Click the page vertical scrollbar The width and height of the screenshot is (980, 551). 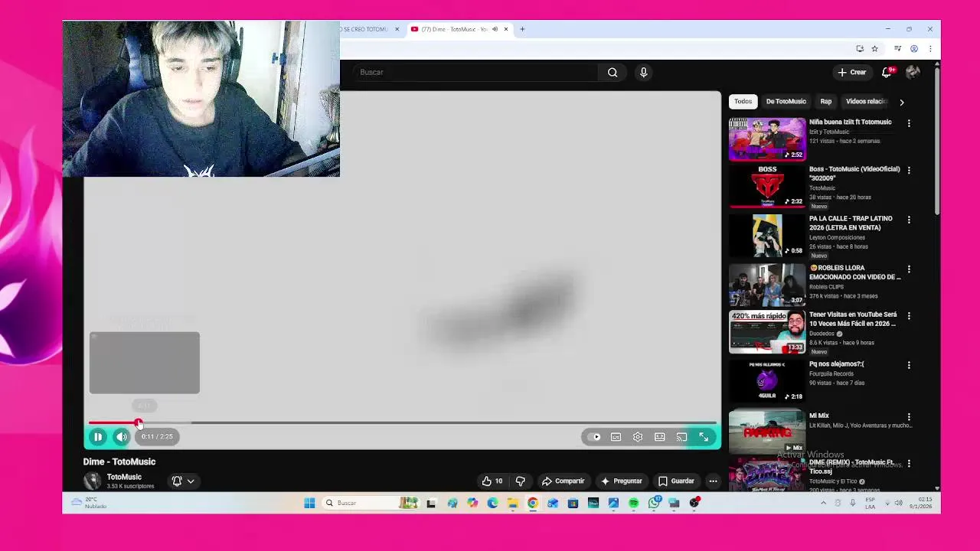coord(937,141)
